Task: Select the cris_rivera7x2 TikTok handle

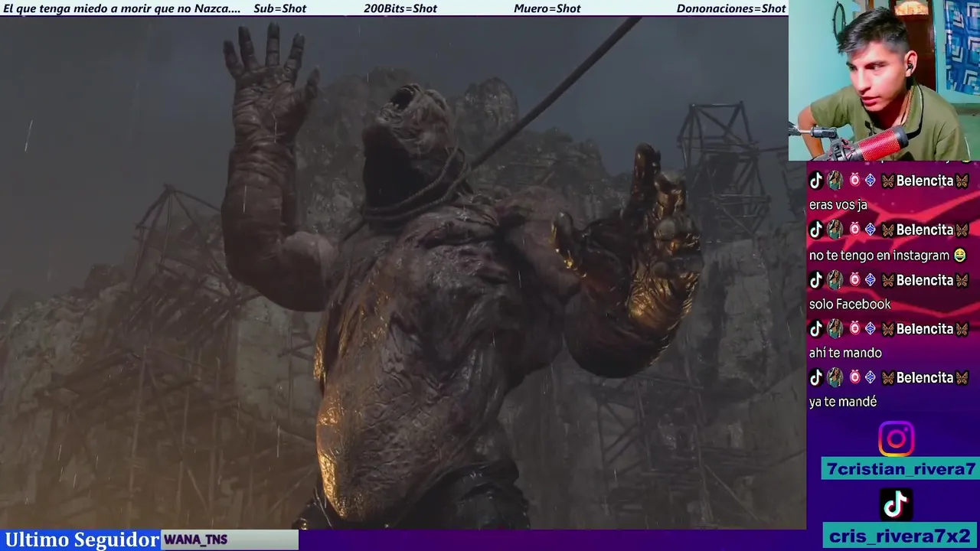Action: (900, 536)
